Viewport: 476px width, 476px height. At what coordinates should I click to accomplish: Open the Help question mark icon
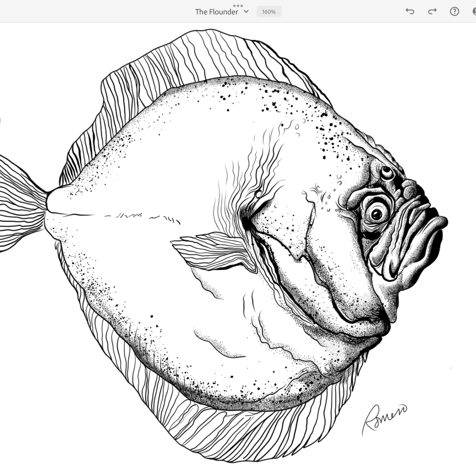pyautogui.click(x=454, y=12)
